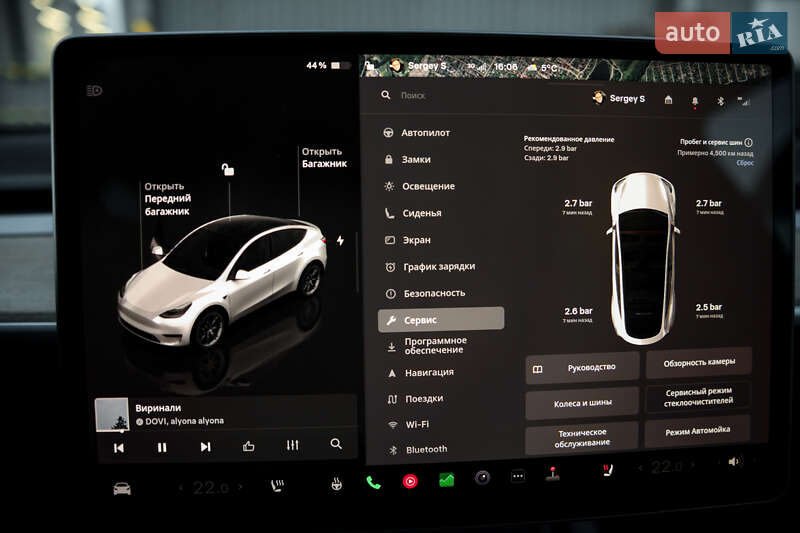This screenshot has width=800, height=533.
Task: Open Техническое обслуживание
Action: (x=582, y=438)
